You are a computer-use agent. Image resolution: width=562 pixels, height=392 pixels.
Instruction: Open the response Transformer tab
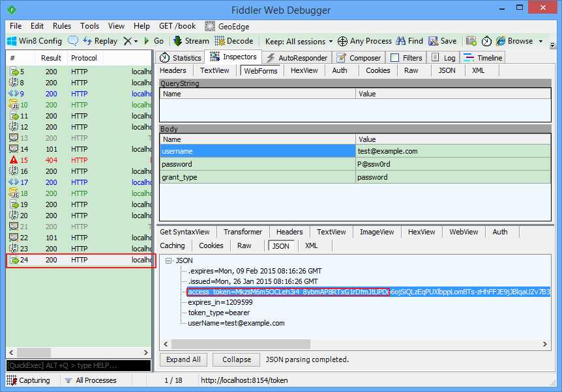pos(243,232)
